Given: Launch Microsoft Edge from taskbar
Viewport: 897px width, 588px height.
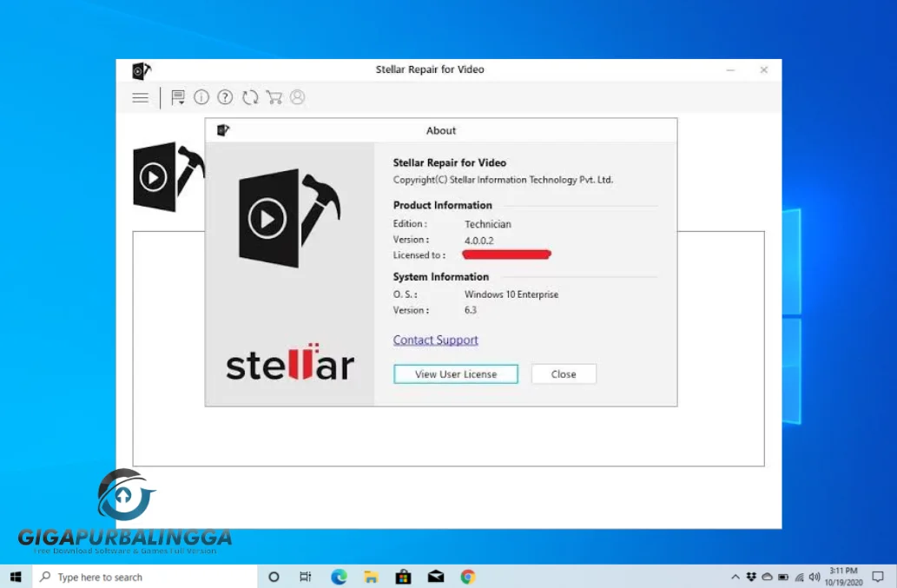Looking at the screenshot, I should [340, 577].
